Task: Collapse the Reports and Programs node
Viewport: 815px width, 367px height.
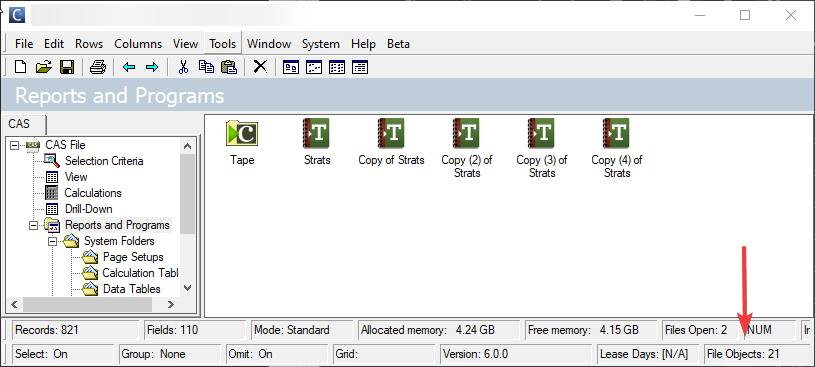Action: point(33,225)
